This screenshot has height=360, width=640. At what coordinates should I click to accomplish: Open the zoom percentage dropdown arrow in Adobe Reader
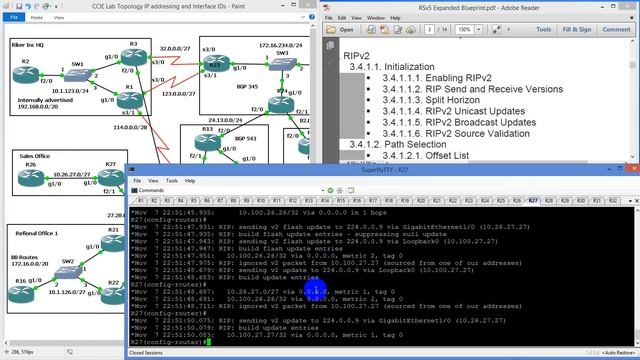[x=478, y=30]
